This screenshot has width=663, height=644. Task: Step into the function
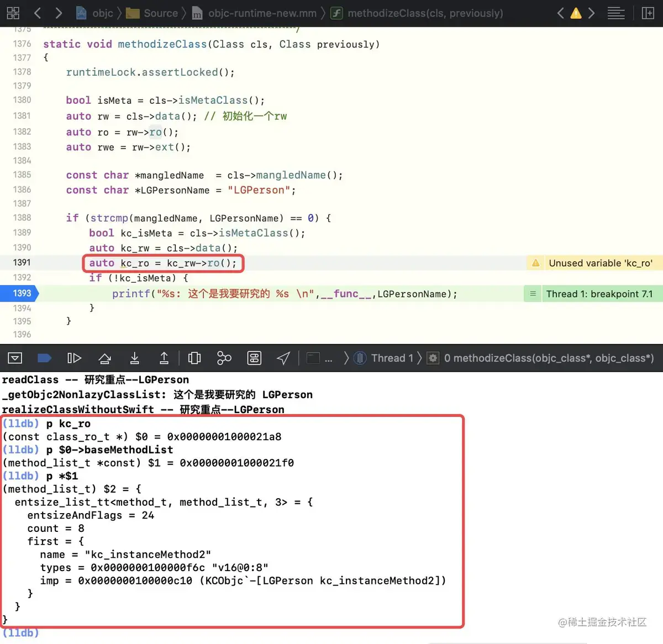(x=134, y=358)
